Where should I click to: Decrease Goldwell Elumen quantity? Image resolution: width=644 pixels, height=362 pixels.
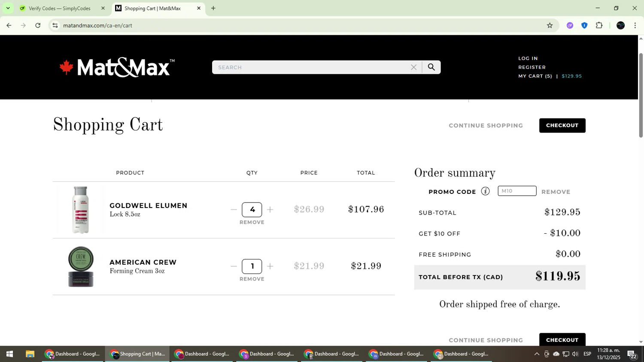click(234, 210)
